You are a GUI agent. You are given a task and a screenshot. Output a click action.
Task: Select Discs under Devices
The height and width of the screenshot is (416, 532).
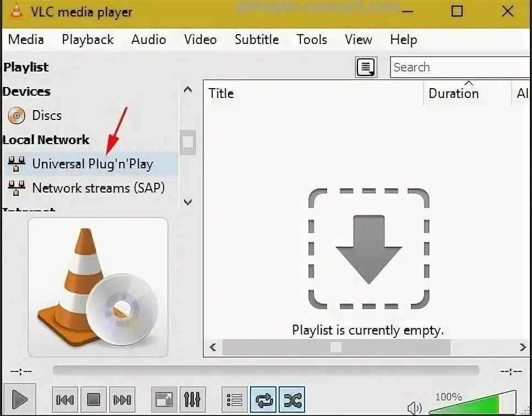click(x=47, y=116)
